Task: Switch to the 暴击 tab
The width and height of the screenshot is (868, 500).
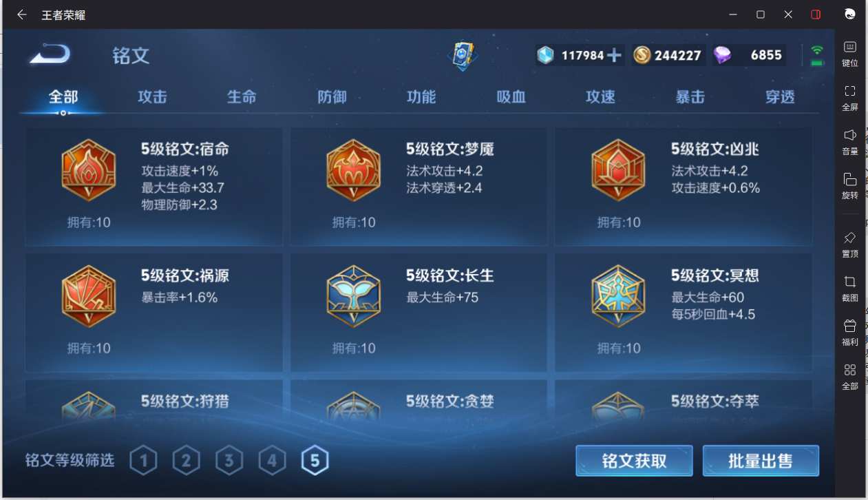Action: tap(690, 97)
